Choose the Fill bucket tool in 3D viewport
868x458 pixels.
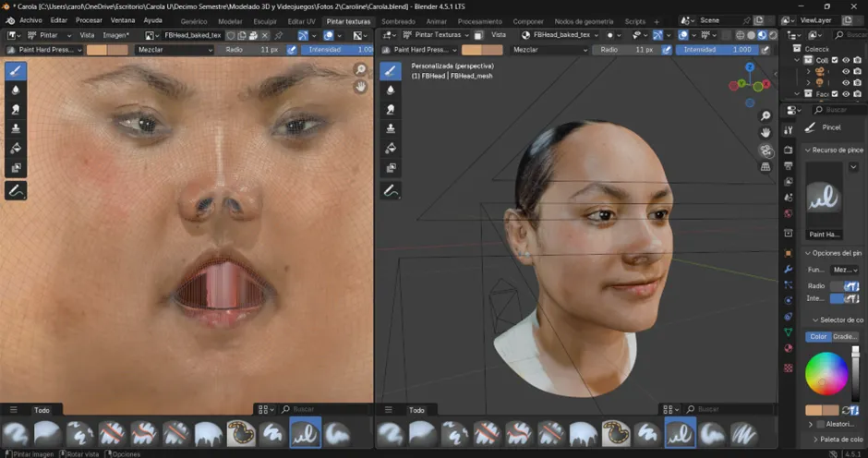(x=391, y=148)
